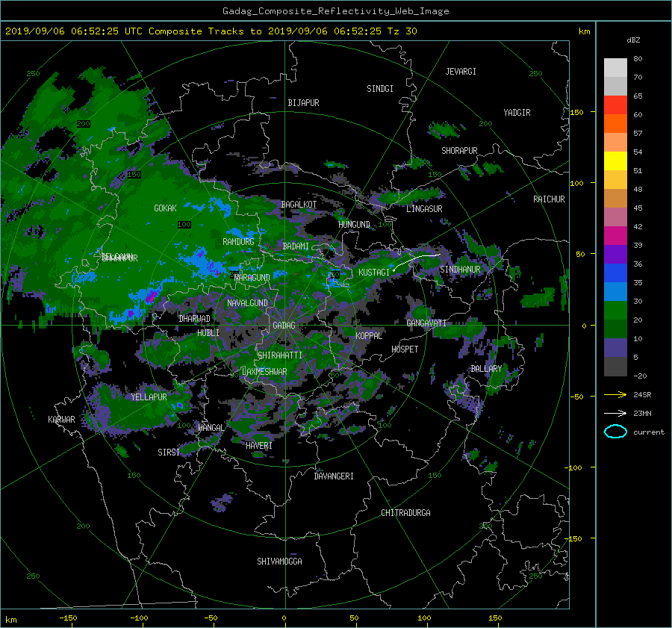This screenshot has width=672, height=628.
Task: Click the RAICHUR city label
Action: (x=549, y=199)
